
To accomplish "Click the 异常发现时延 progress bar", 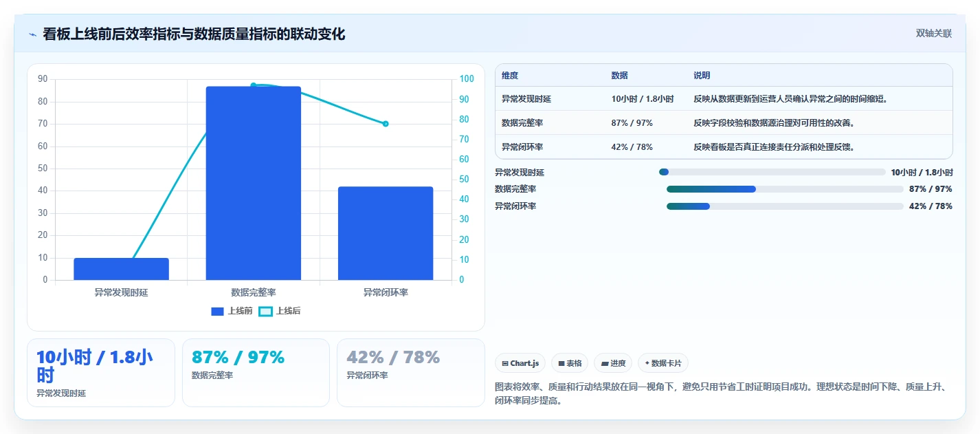I will 772,172.
